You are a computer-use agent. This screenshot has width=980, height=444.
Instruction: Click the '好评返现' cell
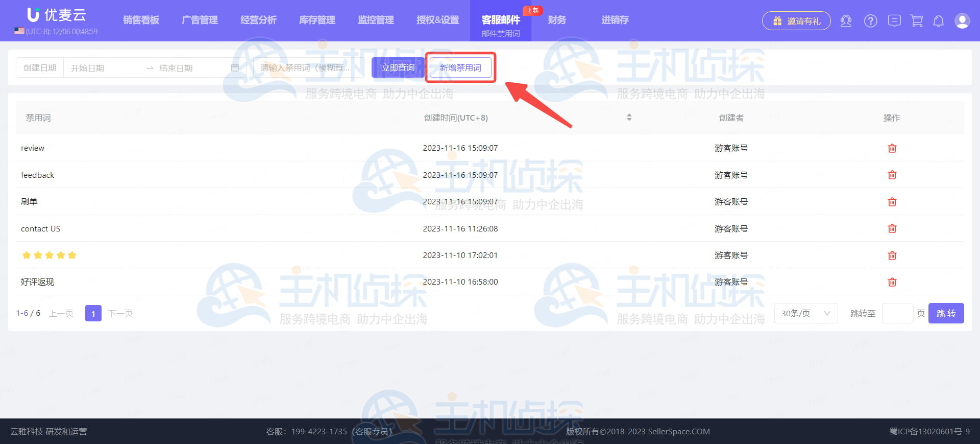tap(37, 282)
